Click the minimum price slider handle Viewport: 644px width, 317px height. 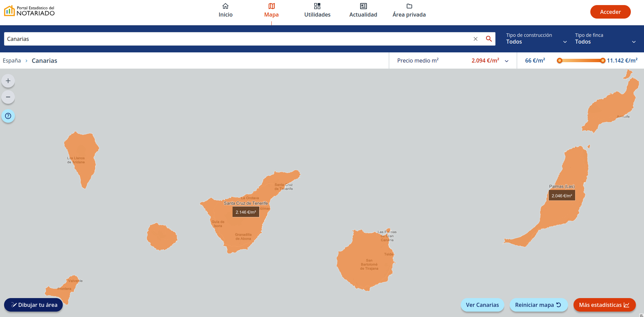click(x=560, y=61)
